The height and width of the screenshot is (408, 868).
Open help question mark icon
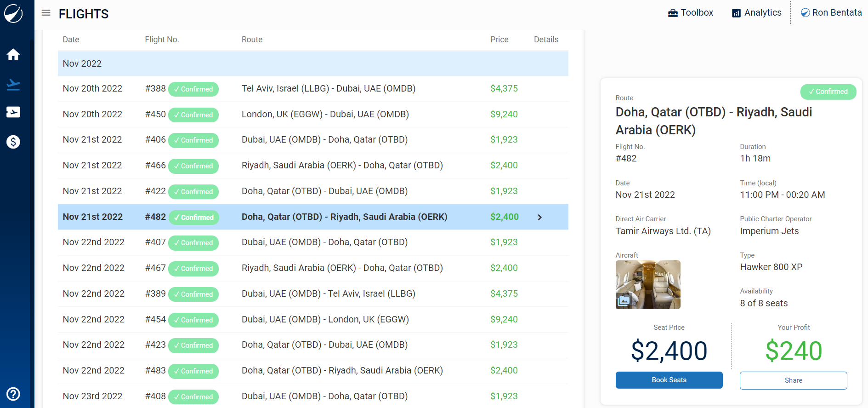[x=13, y=394]
